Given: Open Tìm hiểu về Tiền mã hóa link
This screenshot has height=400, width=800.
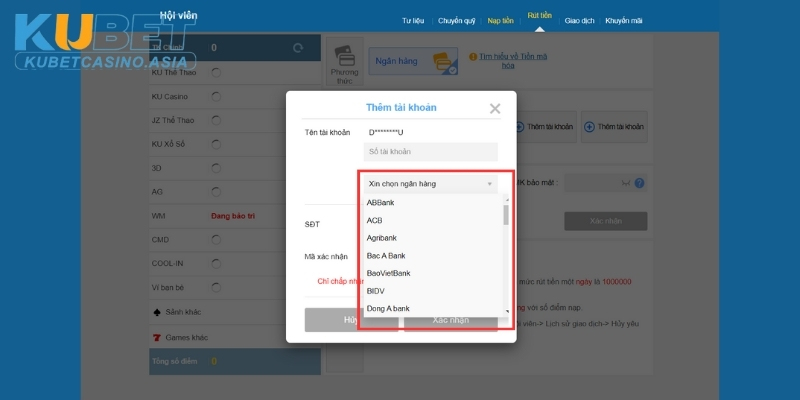Looking at the screenshot, I should 513,61.
